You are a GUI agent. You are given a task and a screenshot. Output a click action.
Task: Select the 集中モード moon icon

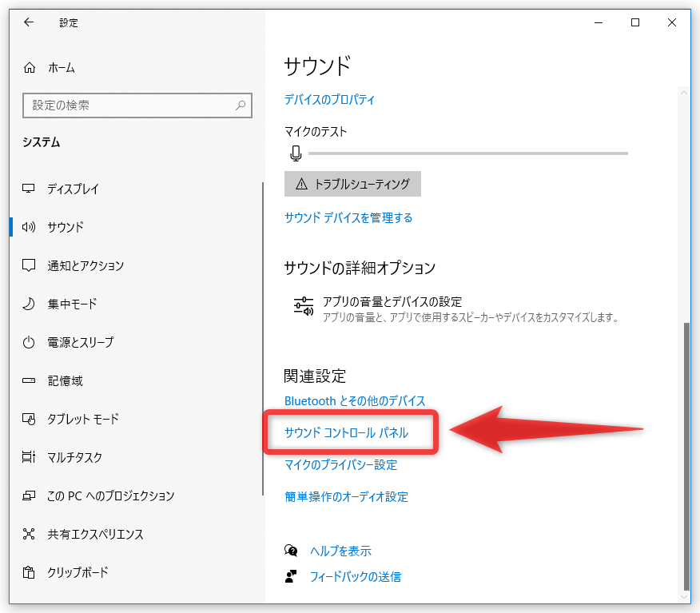pos(29,304)
